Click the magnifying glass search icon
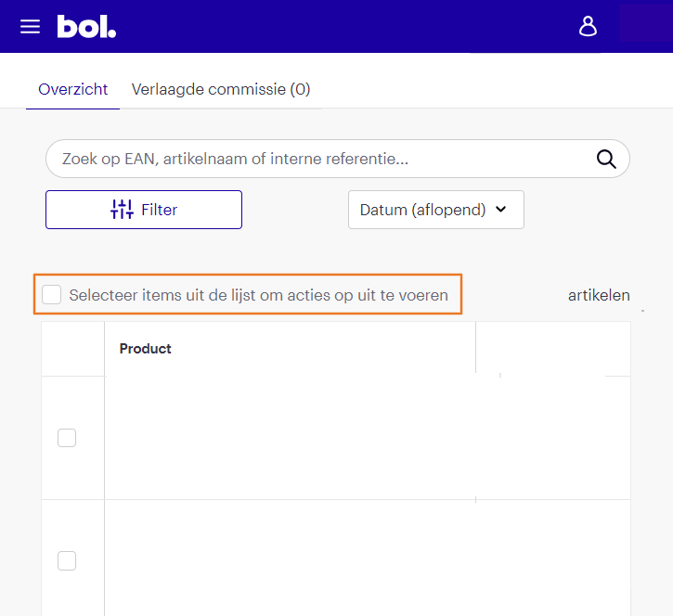 (x=606, y=159)
